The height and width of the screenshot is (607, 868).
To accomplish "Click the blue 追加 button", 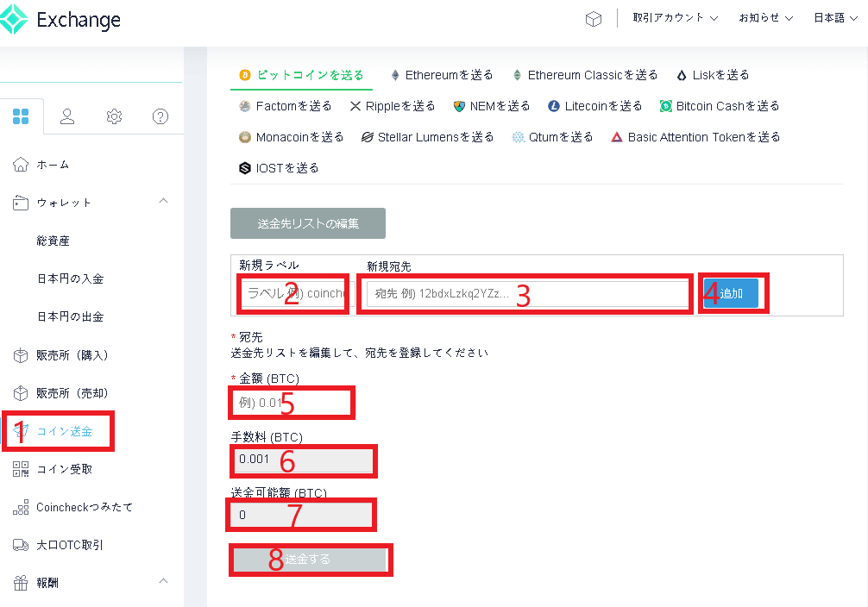I will (731, 293).
